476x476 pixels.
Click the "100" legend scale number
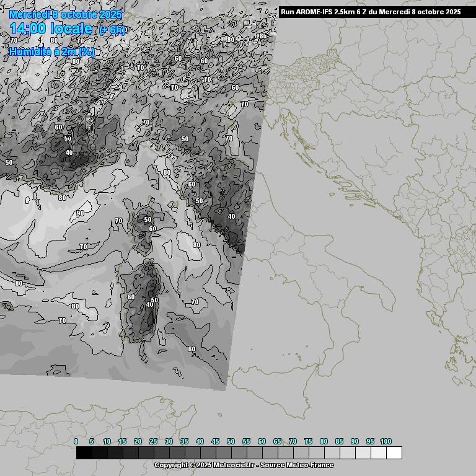click(x=386, y=441)
